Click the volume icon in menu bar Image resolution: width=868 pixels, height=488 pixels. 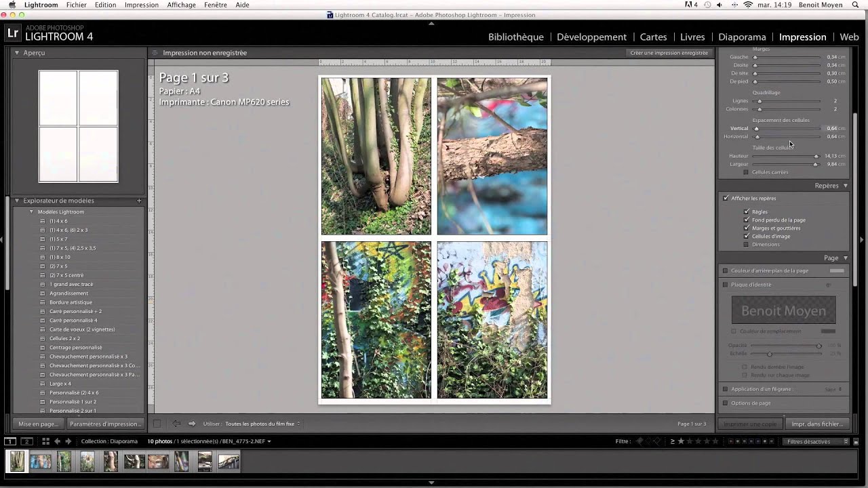(x=719, y=5)
